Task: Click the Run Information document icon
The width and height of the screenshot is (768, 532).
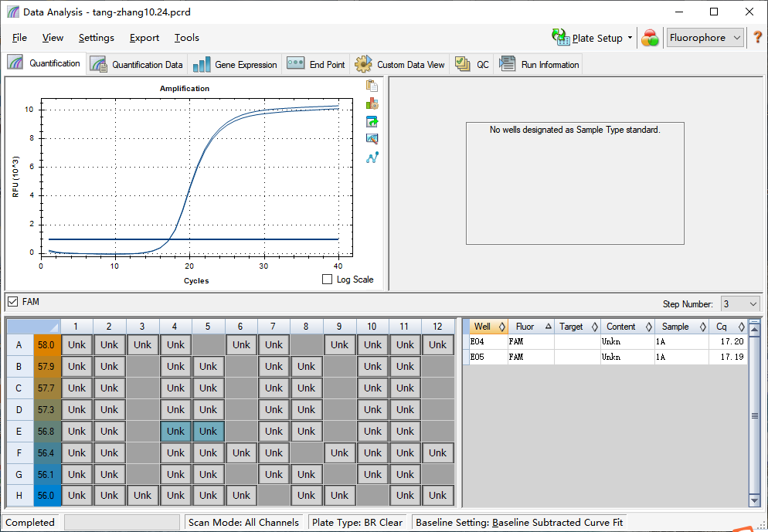Action: pyautogui.click(x=507, y=63)
